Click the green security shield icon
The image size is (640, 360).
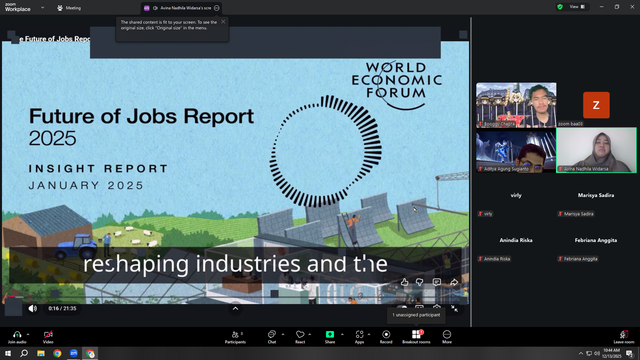(560, 7)
